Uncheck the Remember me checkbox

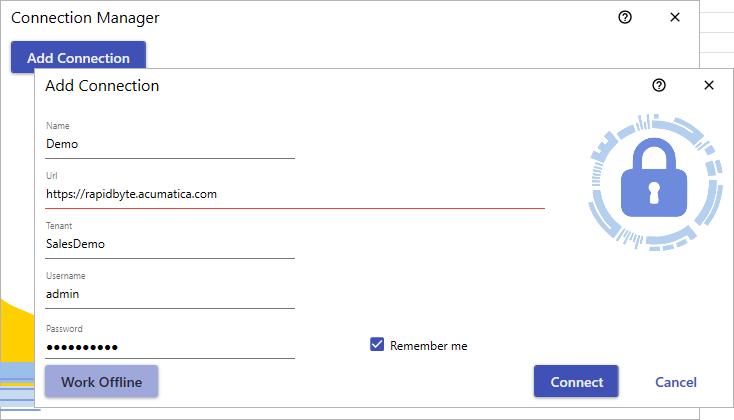click(377, 345)
